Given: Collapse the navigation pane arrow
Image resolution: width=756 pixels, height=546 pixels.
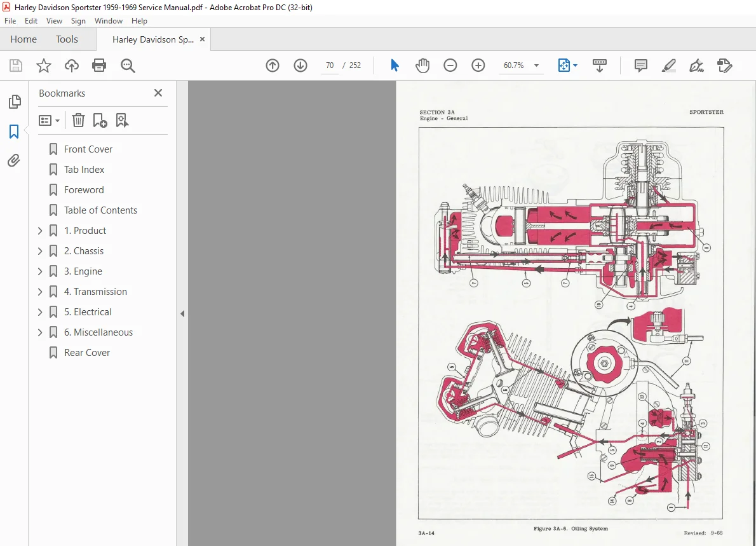Looking at the screenshot, I should [x=182, y=313].
